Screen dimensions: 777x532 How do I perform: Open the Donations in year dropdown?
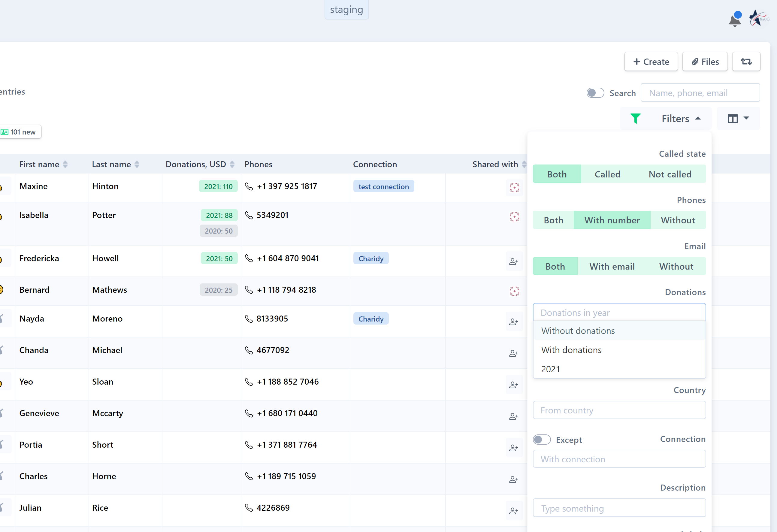pyautogui.click(x=619, y=312)
